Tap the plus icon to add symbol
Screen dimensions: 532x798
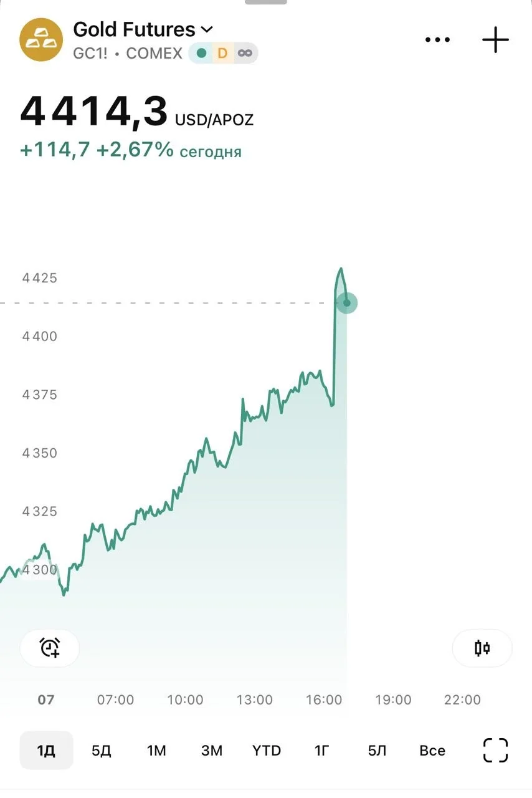click(496, 40)
